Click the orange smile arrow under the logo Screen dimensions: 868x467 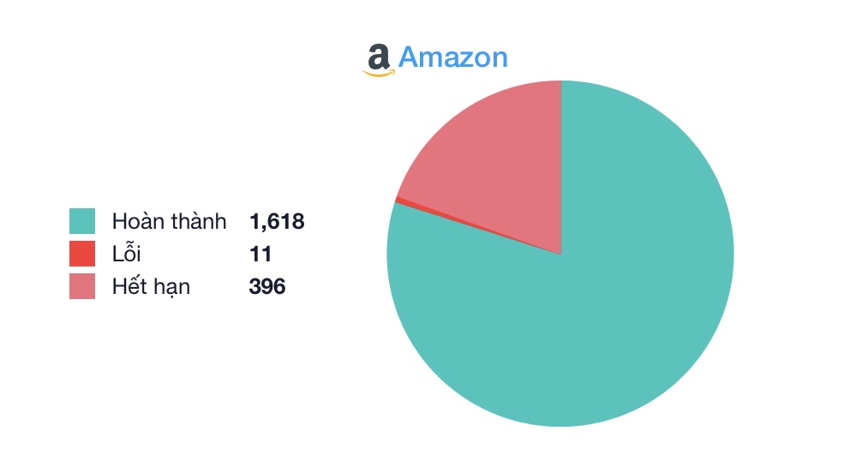[x=377, y=74]
